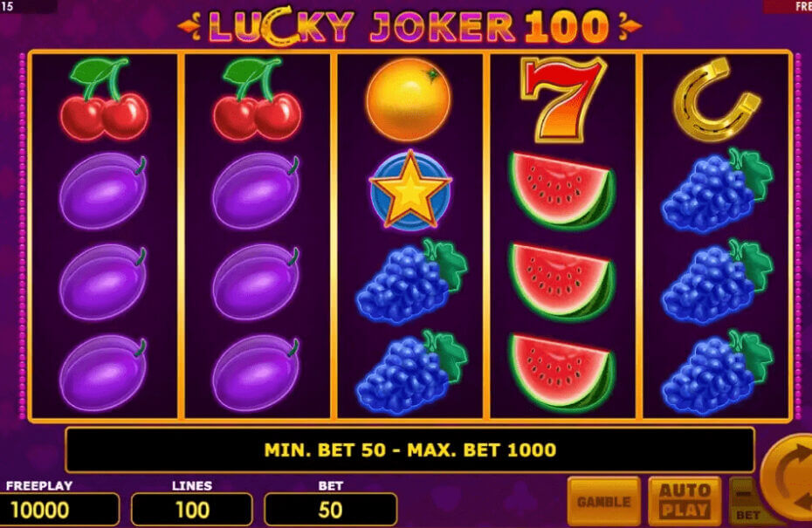Click the red lucky 7 symbol
The height and width of the screenshot is (528, 812).
coord(562,99)
